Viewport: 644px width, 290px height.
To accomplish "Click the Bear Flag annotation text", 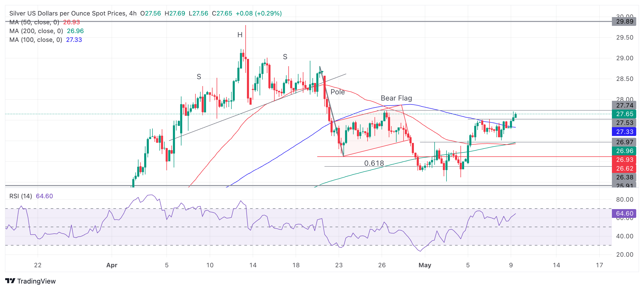I will tap(396, 98).
